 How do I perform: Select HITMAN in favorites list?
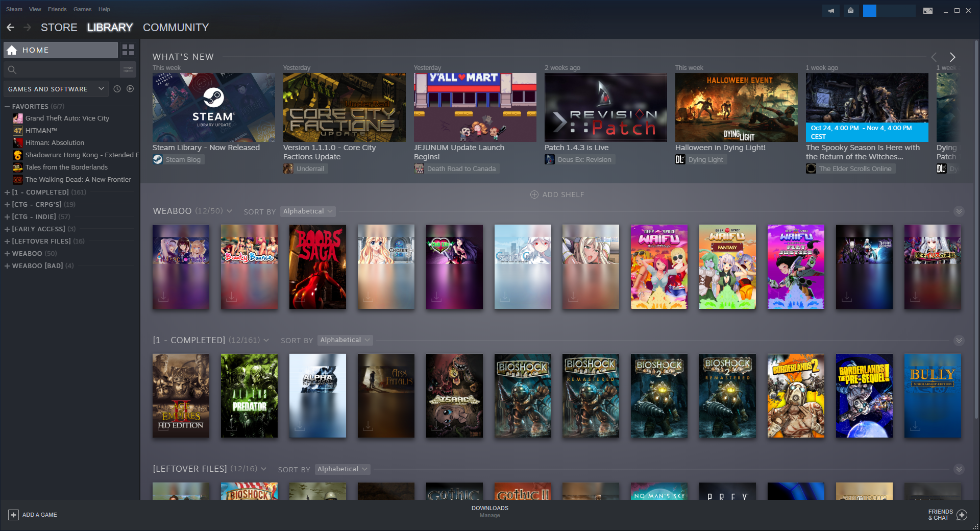click(x=41, y=131)
